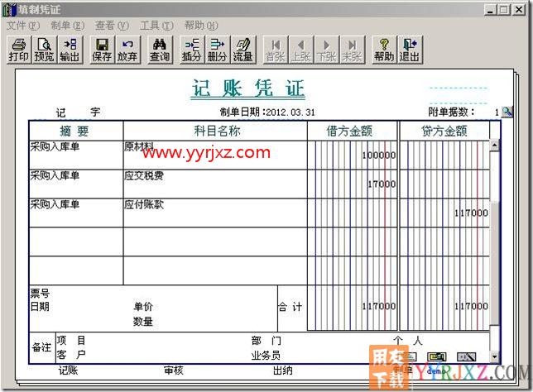Screen dimensions: 533x392
Task: Click the middle icon below 个人
Action: point(437,356)
